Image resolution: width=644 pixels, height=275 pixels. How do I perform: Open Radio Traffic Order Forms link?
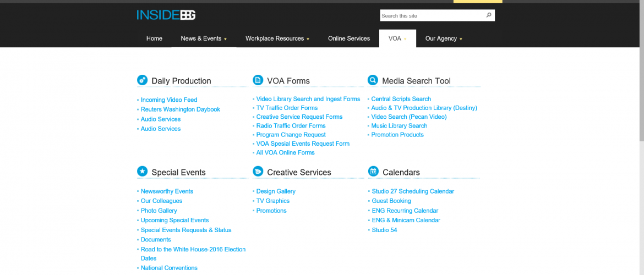(291, 125)
